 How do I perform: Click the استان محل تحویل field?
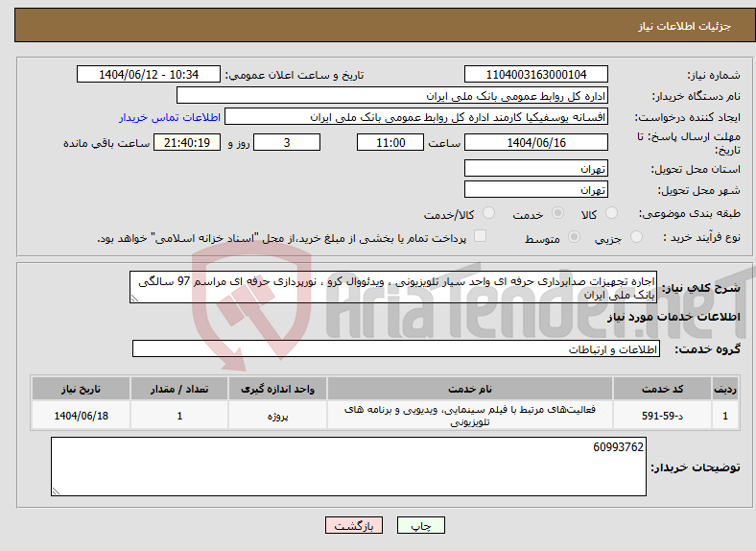click(x=535, y=168)
